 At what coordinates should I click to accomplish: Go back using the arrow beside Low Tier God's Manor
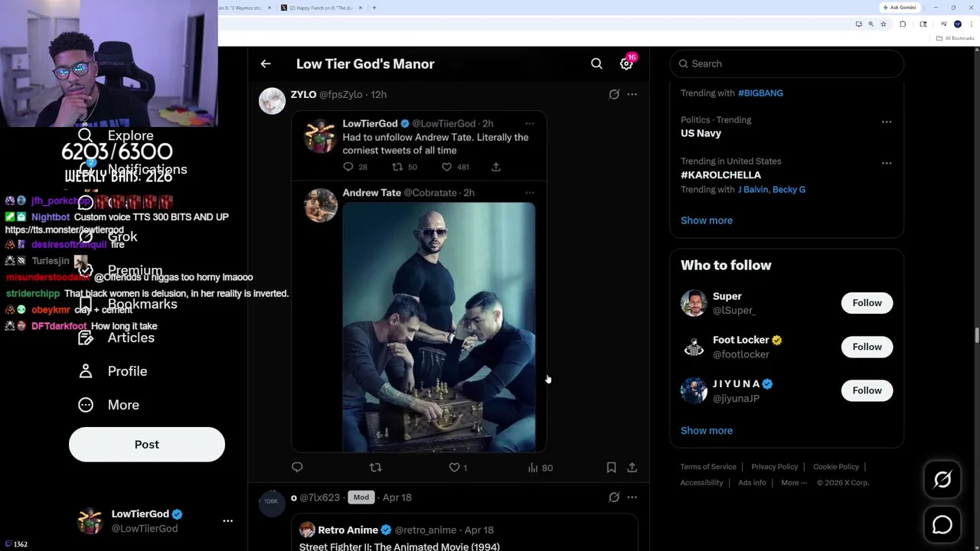pos(266,64)
